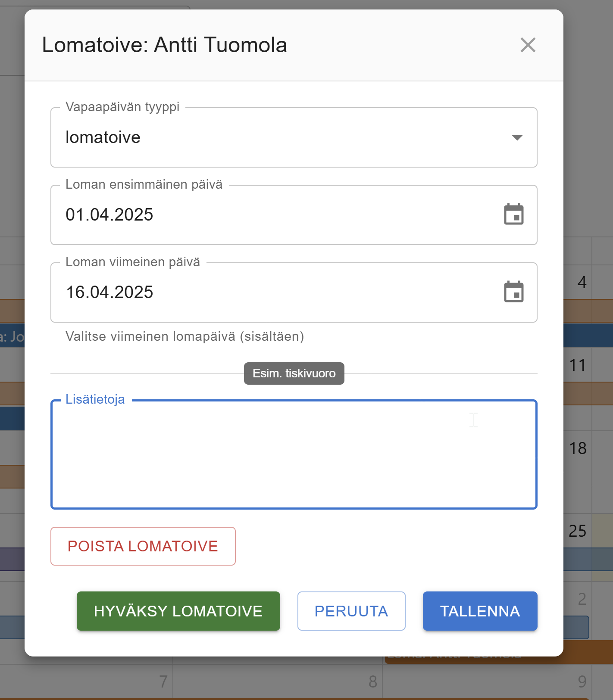
Task: Select day 7 in the bottom calendar row
Action: tap(163, 682)
